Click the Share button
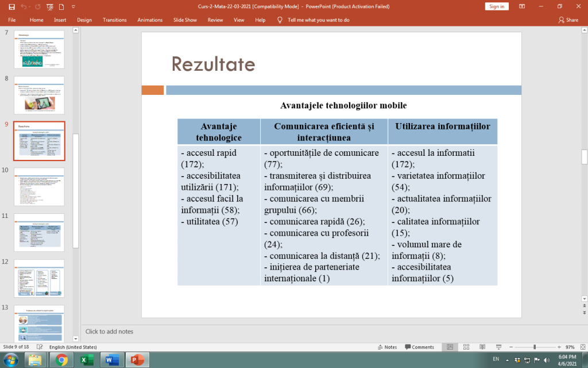Viewport: 588px width, 368px height. click(568, 20)
